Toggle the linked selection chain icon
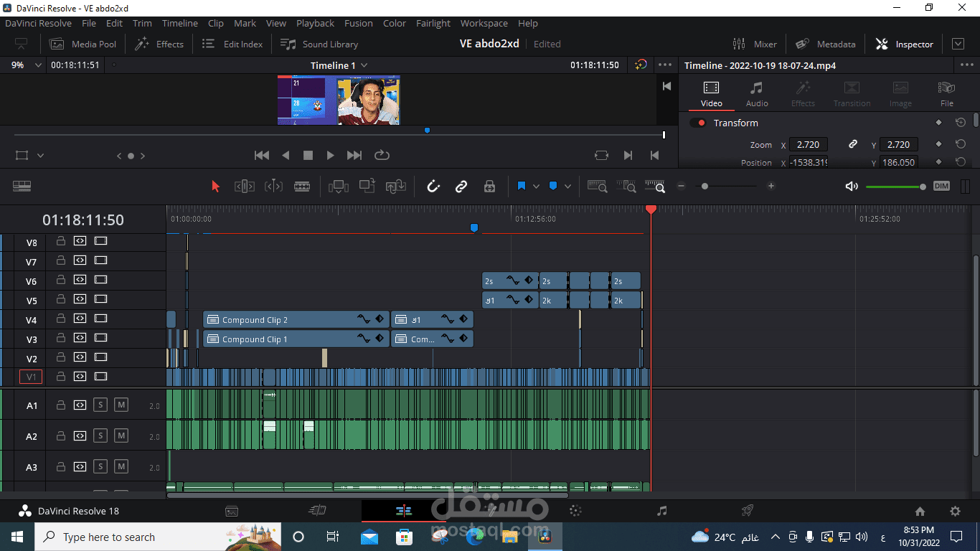The image size is (980, 551). (461, 187)
